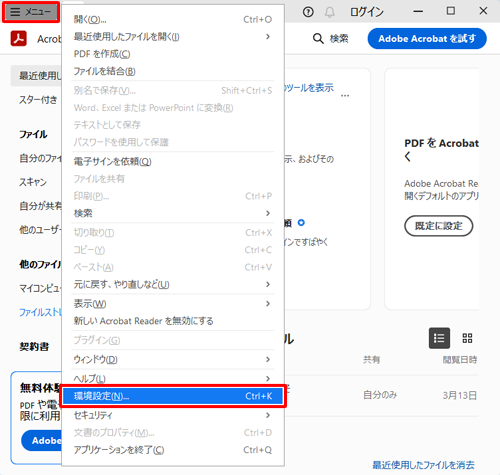Expand the ヘルプ(L) submenu
This screenshot has width=500, height=475.
point(173,379)
